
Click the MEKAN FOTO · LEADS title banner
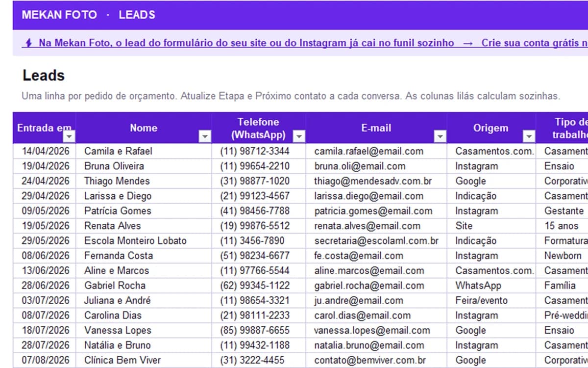tap(300, 15)
